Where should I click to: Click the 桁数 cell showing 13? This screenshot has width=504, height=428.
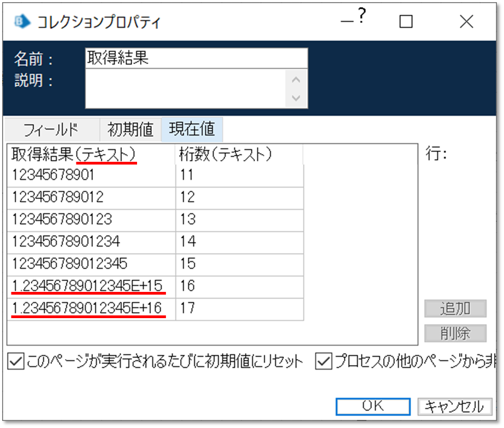pyautogui.click(x=240, y=220)
